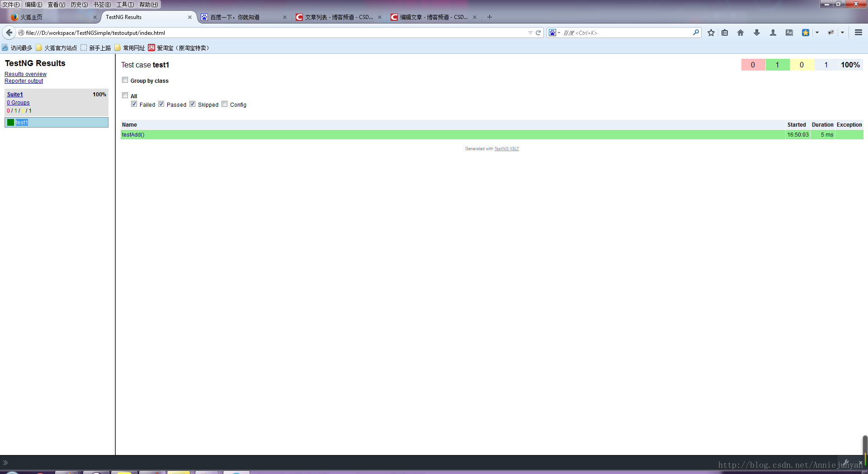Open the Suite1 link
The width and height of the screenshot is (868, 474).
tap(15, 95)
